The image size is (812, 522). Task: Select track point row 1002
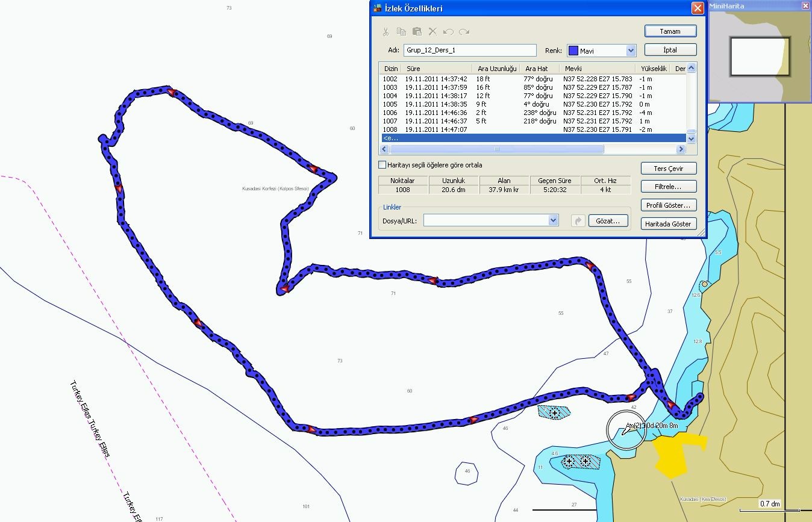pos(533,79)
